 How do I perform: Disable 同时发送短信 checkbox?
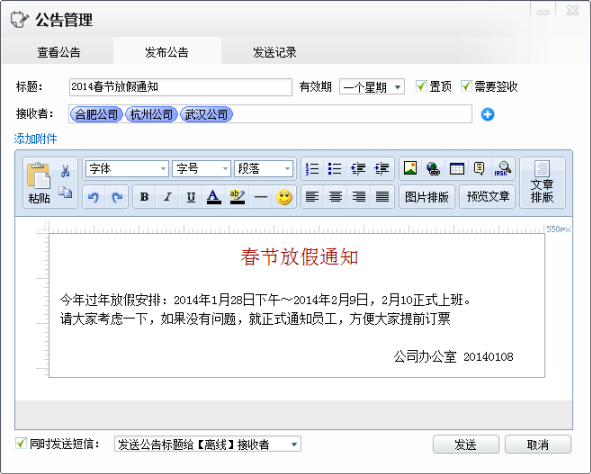[x=21, y=443]
